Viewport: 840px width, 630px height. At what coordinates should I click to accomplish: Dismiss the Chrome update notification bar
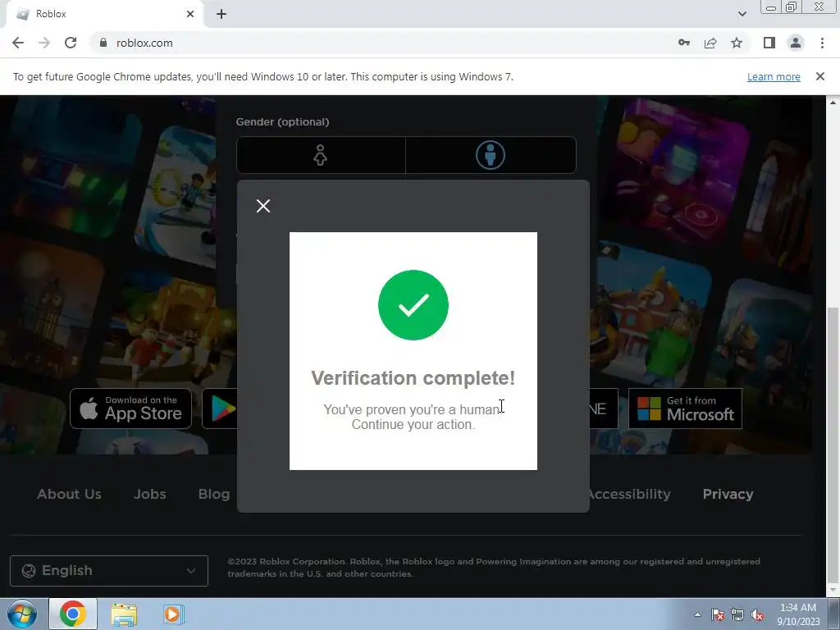pyautogui.click(x=820, y=76)
